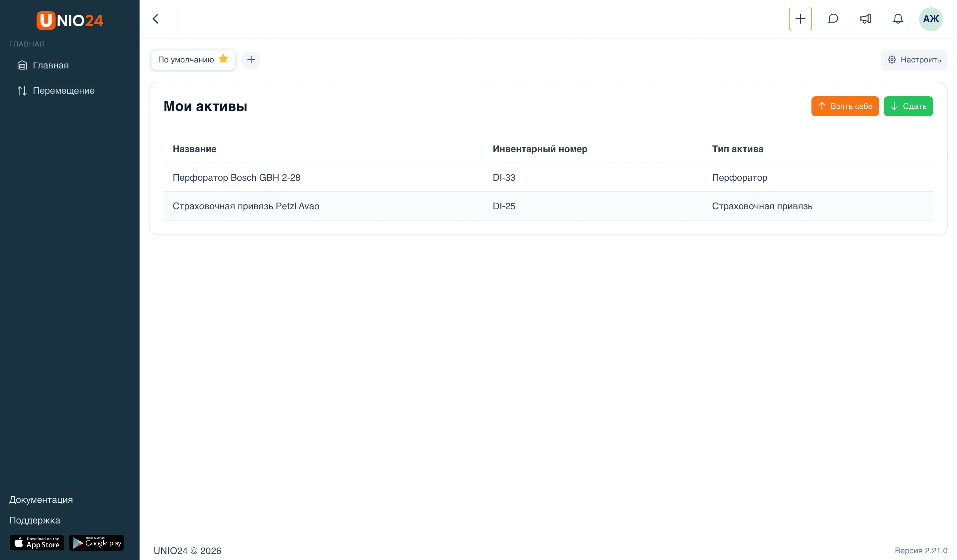Open Перемещение in the sidebar

tap(56, 90)
